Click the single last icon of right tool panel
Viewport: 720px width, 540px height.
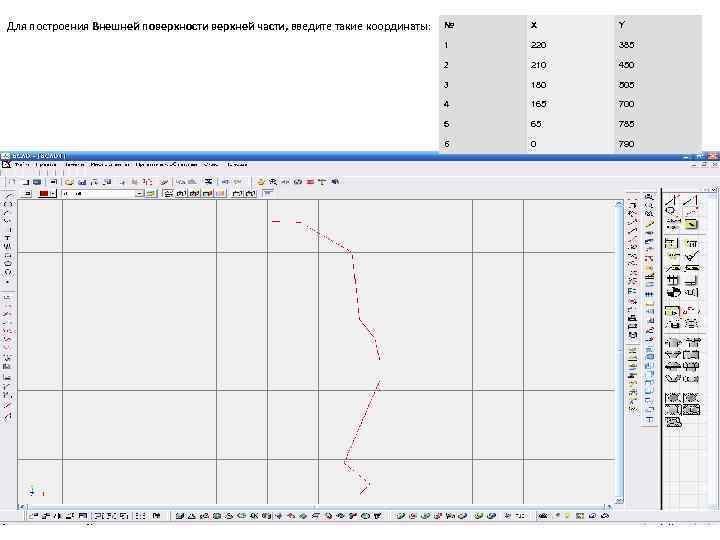(x=673, y=423)
